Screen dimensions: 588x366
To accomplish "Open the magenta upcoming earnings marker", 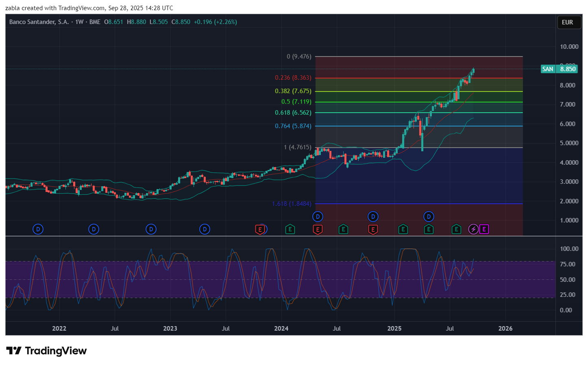I will (484, 229).
